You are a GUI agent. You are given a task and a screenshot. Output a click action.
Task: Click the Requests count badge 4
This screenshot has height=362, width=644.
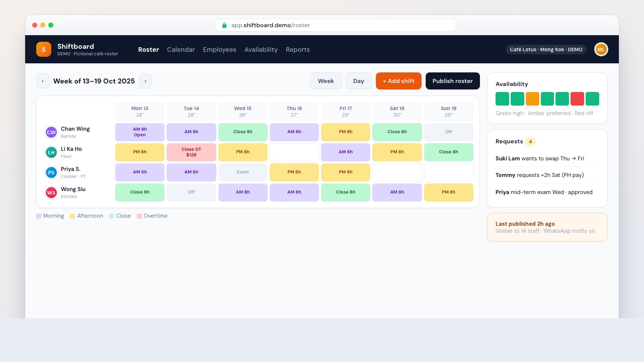coord(530,141)
